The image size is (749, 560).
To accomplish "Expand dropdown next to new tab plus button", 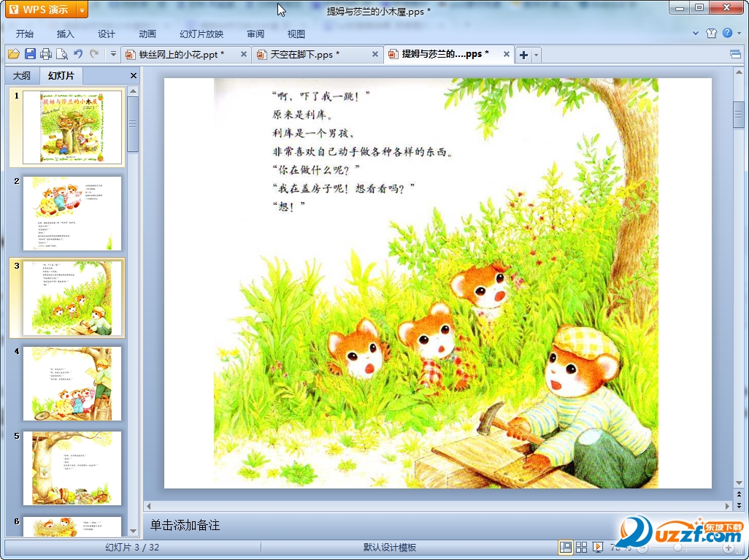I will point(536,55).
